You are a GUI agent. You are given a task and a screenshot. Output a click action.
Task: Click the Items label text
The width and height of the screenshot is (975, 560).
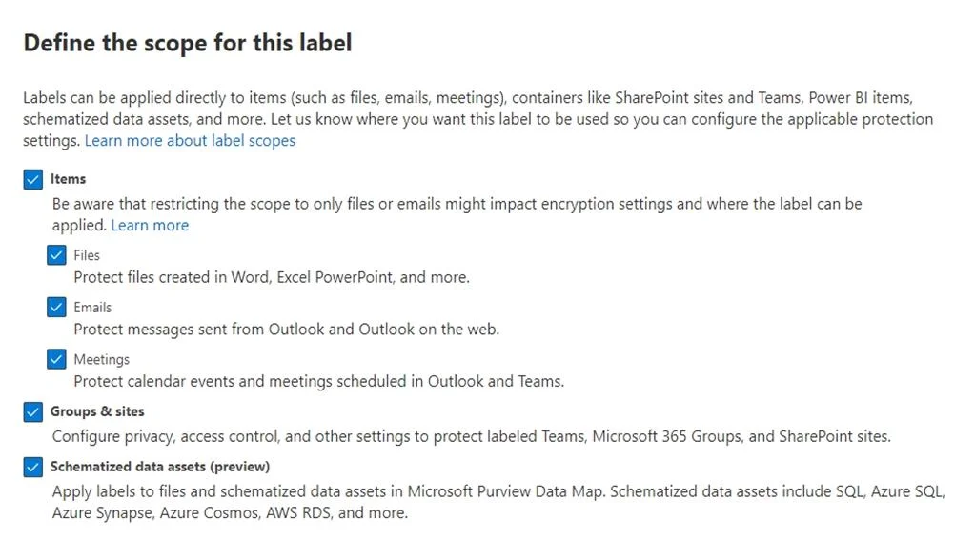[x=68, y=179]
